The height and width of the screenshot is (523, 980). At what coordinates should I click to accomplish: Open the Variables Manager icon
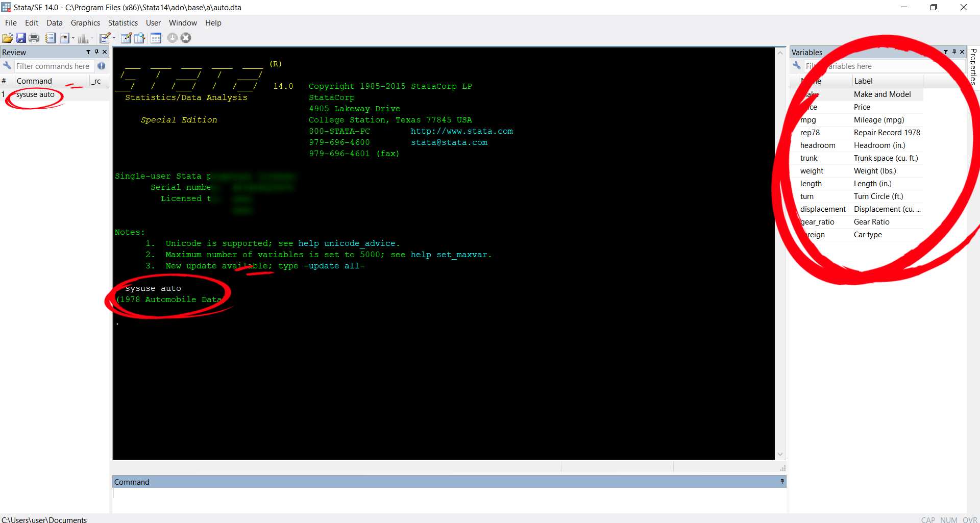pos(156,38)
